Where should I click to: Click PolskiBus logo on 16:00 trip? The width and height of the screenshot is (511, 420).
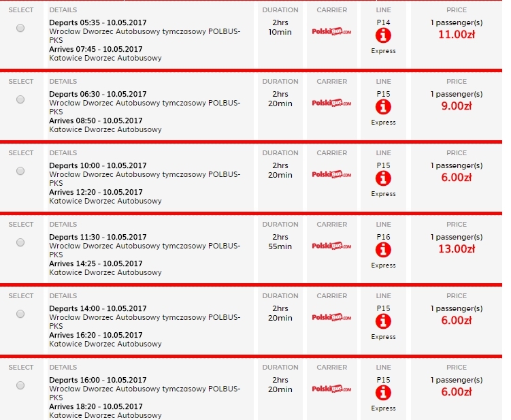coord(331,389)
